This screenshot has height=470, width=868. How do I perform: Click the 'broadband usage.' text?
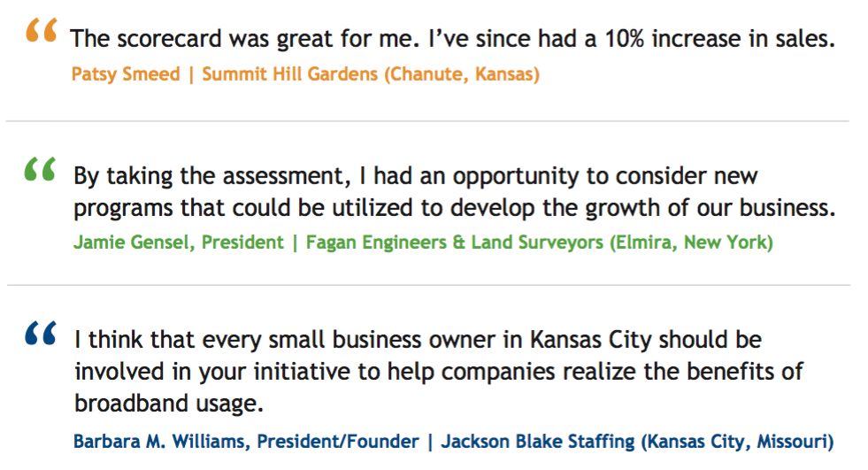169,404
